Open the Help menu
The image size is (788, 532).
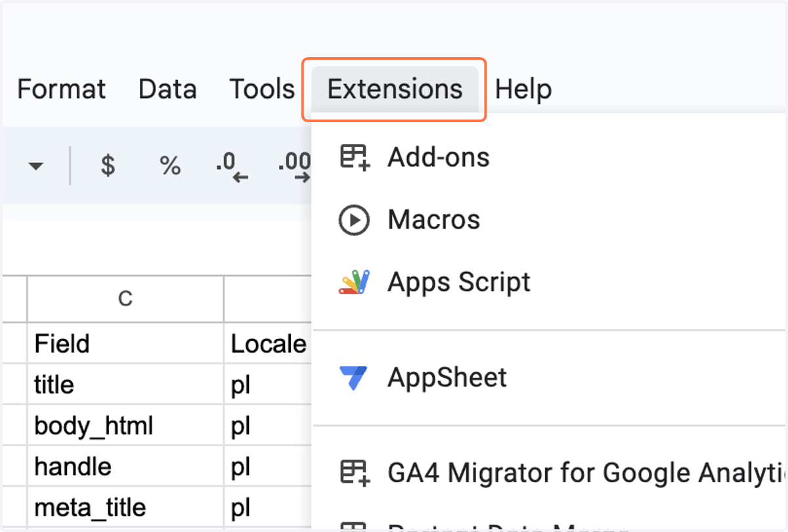[x=523, y=89]
